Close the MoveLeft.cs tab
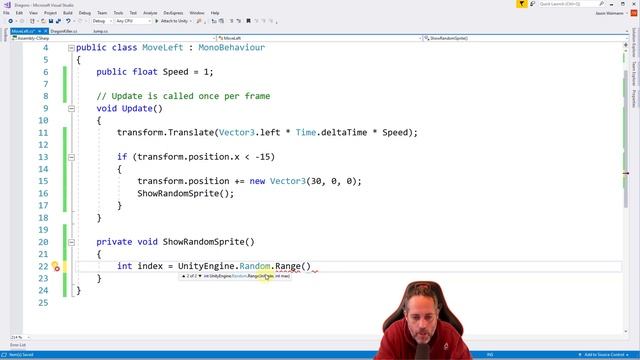This screenshot has width=640, height=360. [45, 31]
